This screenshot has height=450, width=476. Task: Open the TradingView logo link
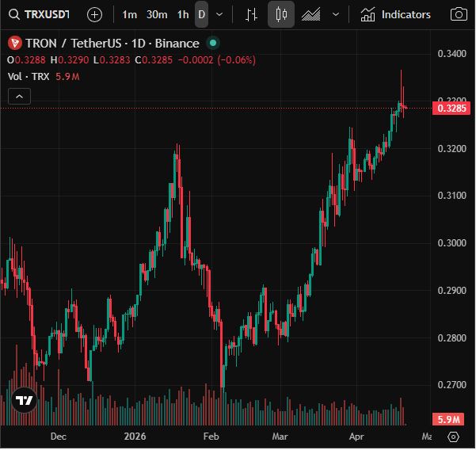click(x=25, y=400)
